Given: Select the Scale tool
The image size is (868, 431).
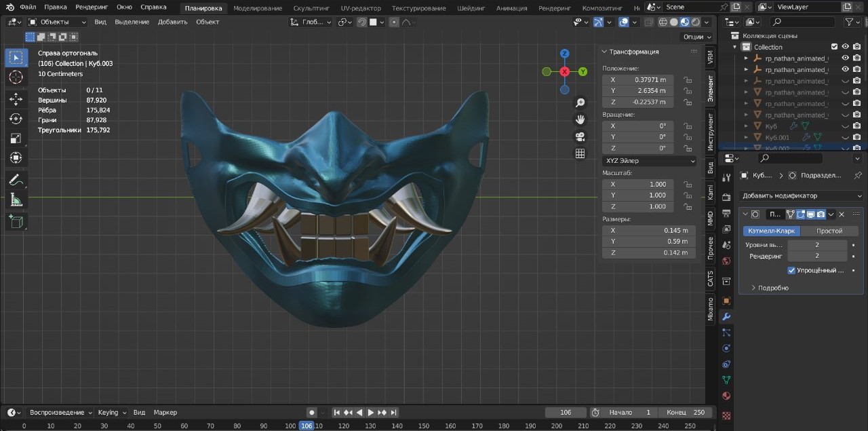Looking at the screenshot, I should (x=16, y=138).
